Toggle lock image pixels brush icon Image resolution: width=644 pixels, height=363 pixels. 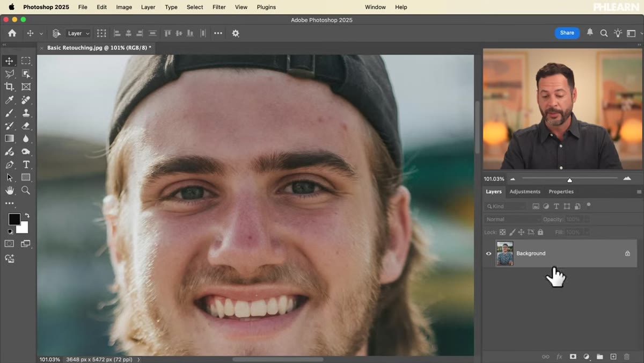tap(512, 232)
